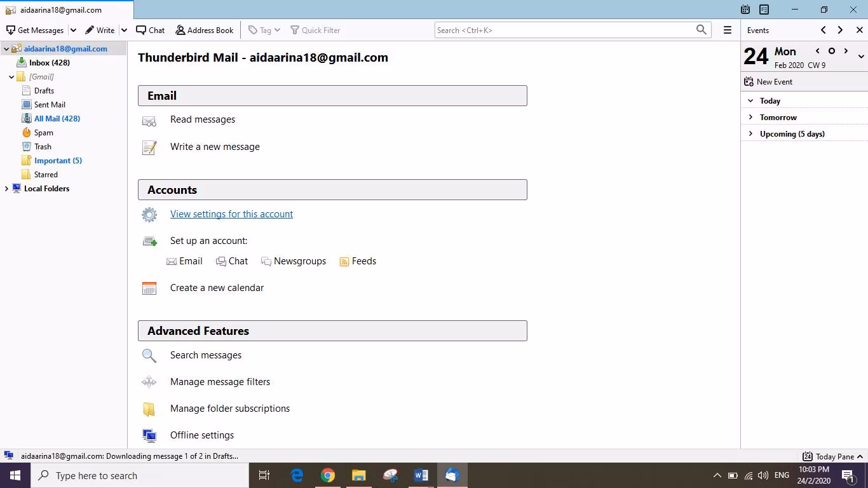Open the Get Messages dropdown arrow
The width and height of the screenshot is (868, 488).
pos(73,30)
